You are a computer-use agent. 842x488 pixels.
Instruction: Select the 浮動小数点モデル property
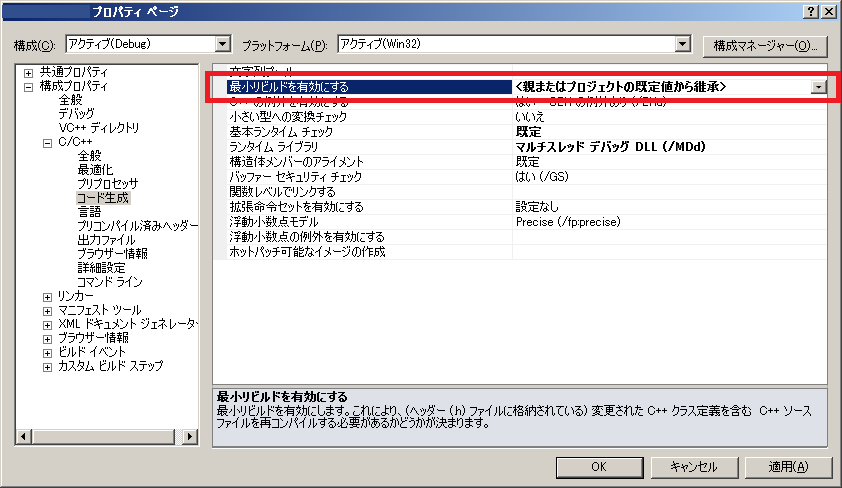pyautogui.click(x=274, y=222)
